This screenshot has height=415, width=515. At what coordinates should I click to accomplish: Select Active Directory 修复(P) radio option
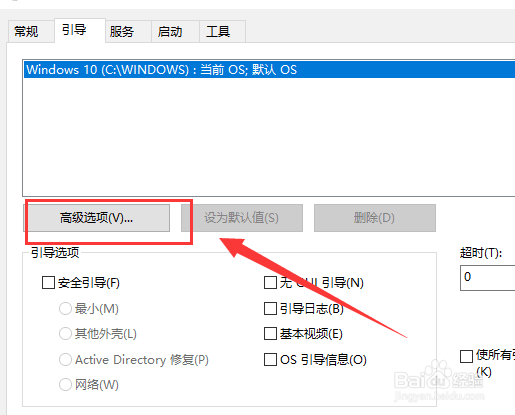tap(65, 360)
